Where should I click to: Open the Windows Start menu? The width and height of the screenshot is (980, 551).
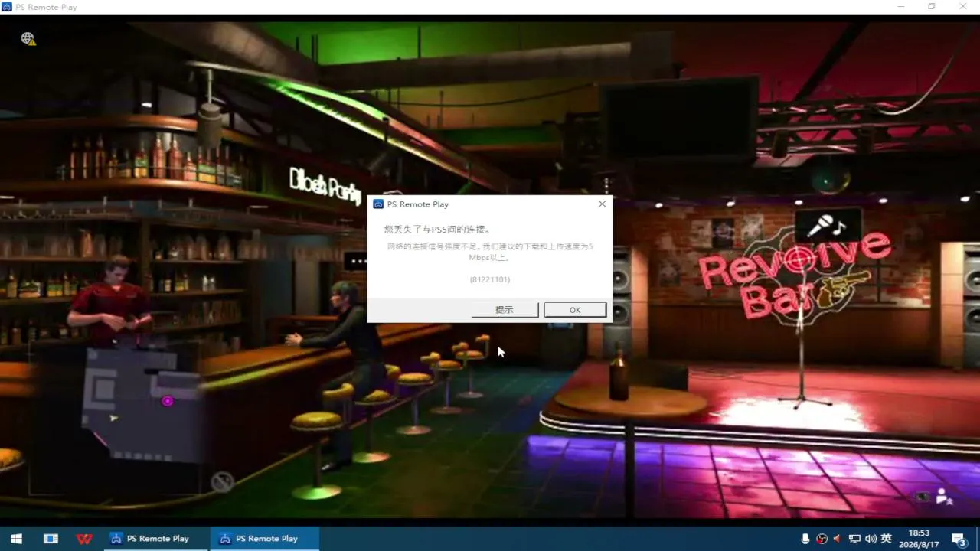pyautogui.click(x=16, y=539)
